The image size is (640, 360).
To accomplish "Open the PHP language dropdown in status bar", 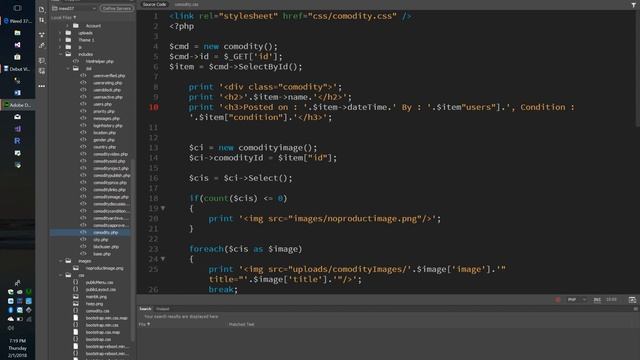I will 576,300.
